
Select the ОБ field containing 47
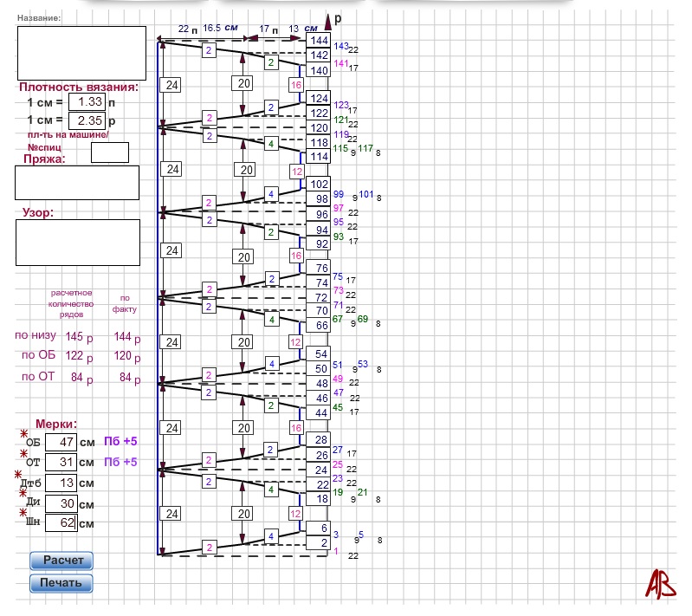pyautogui.click(x=61, y=441)
